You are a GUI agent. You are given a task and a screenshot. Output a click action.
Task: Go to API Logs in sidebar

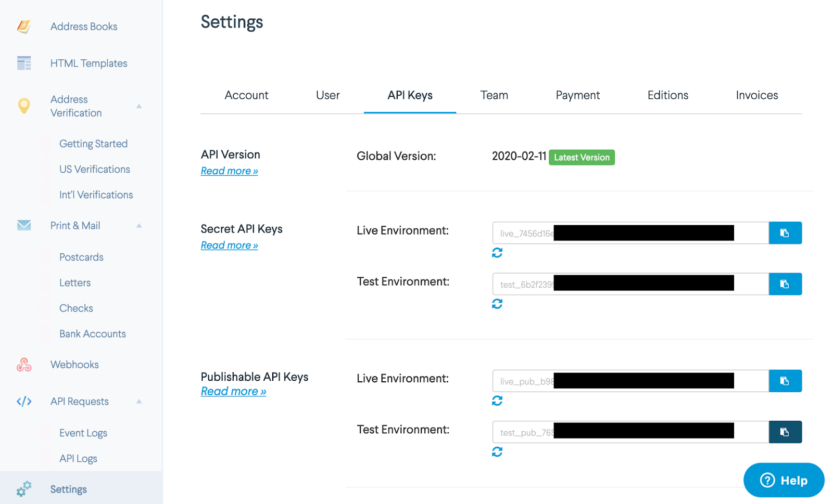[78, 459]
